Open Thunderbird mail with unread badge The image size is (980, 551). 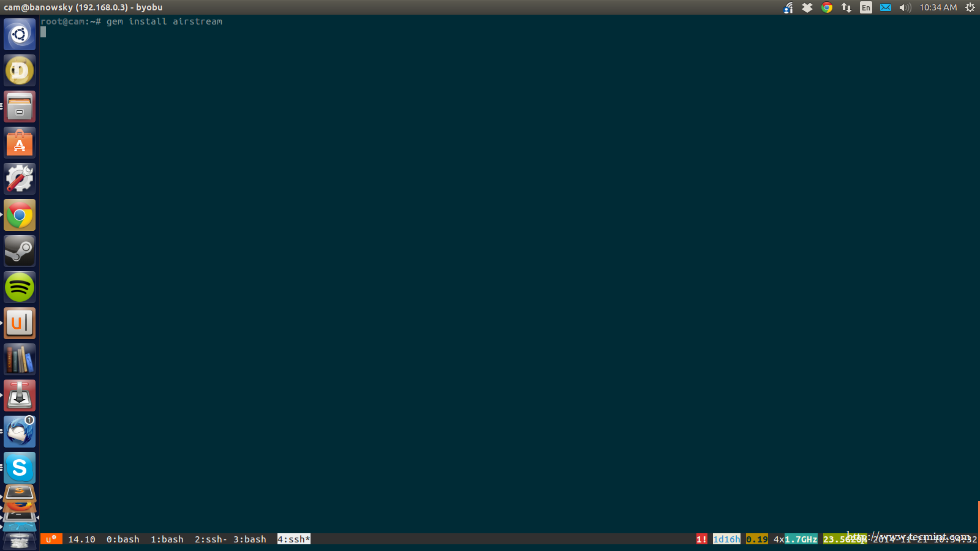20,432
